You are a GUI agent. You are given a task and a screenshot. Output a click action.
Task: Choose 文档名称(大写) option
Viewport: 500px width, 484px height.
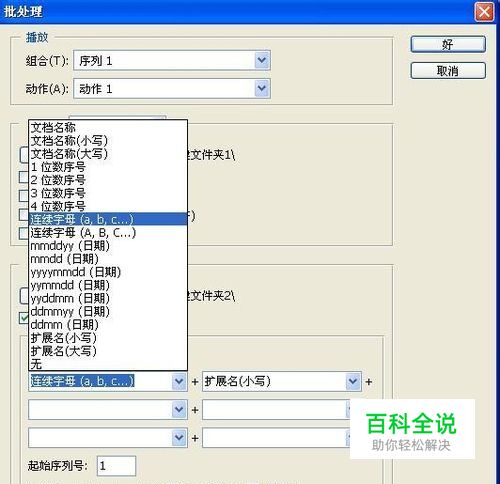(108, 154)
